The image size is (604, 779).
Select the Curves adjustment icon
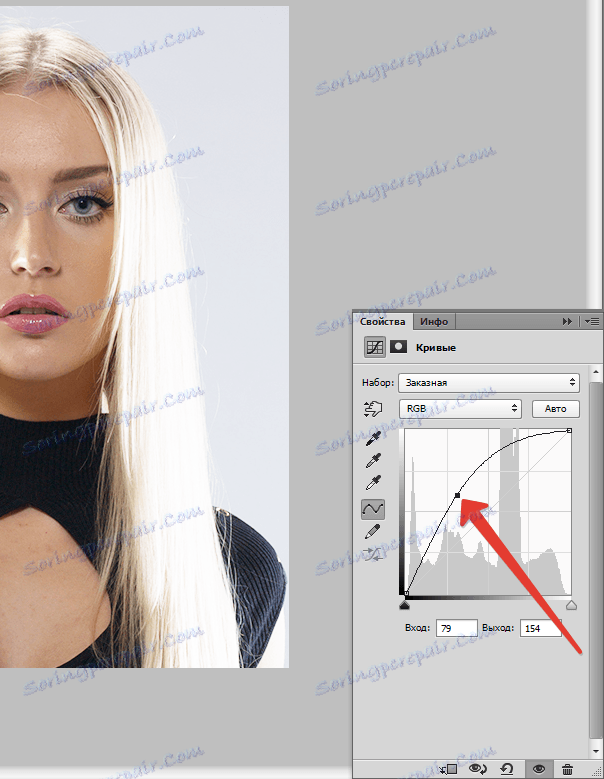click(x=375, y=347)
